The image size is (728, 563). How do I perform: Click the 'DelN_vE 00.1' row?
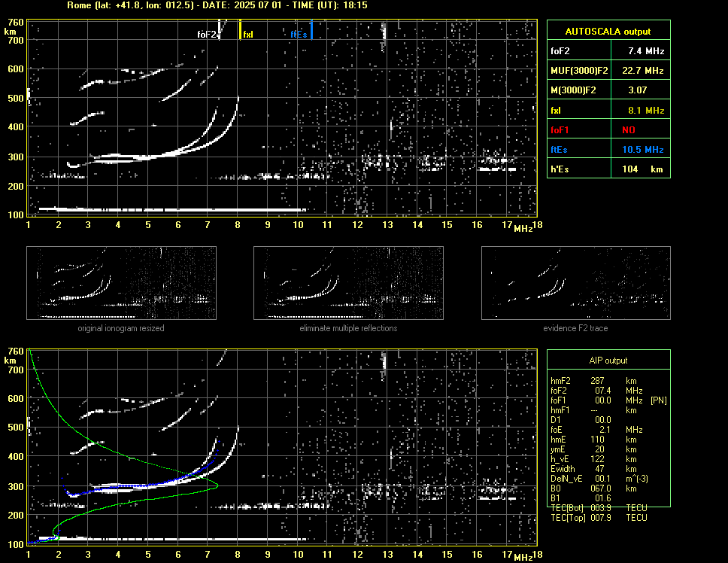coord(599,479)
